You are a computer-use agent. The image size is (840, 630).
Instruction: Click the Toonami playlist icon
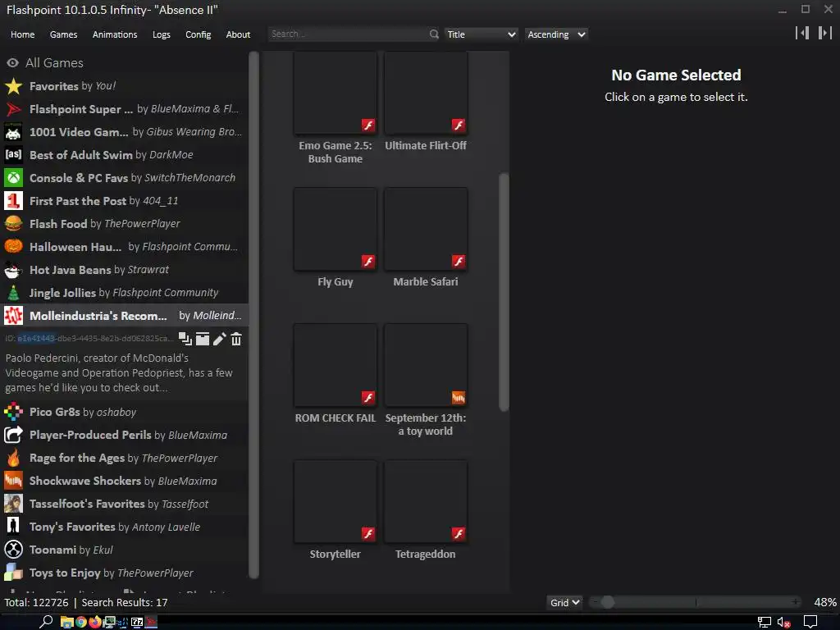point(13,550)
